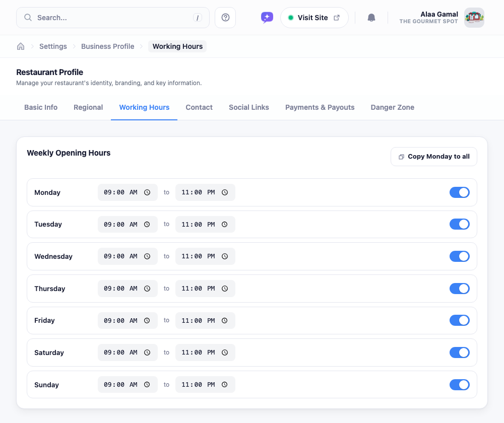Open Saturday closing time clock picker

click(x=225, y=352)
